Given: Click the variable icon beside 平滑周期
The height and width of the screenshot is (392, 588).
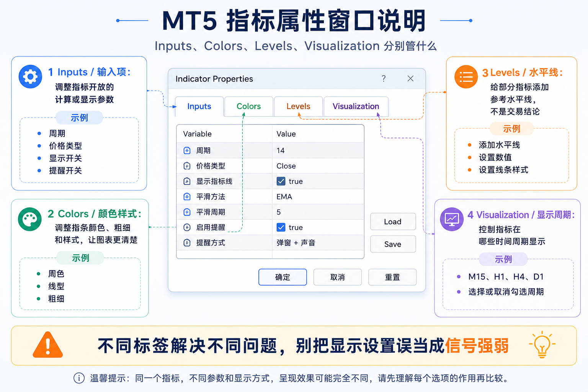Looking at the screenshot, I should pos(187,212).
